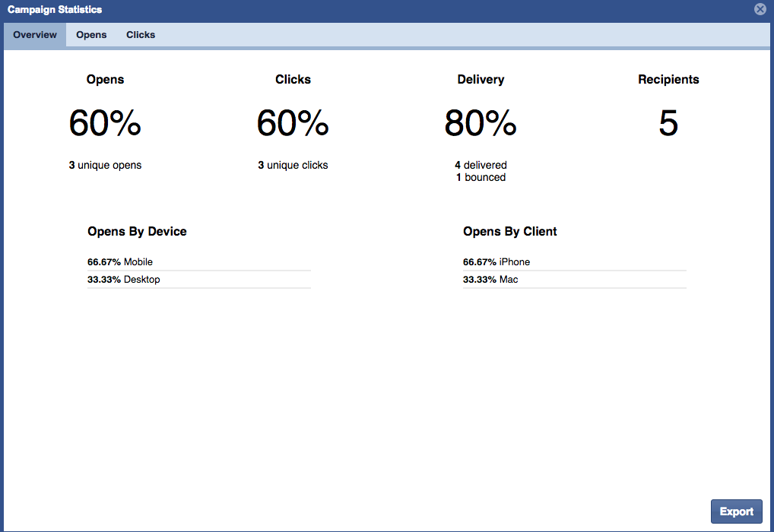Click the 60% figure under Clicks

pyautogui.click(x=293, y=123)
